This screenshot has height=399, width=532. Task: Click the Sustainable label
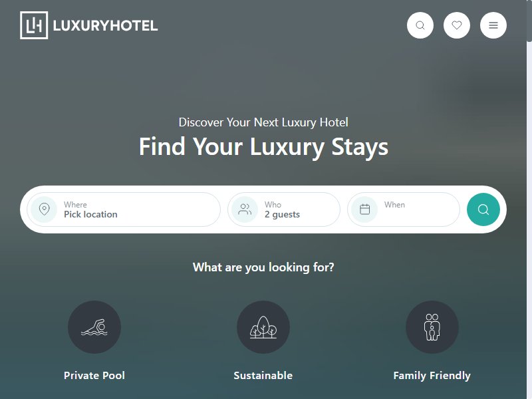[263, 375]
